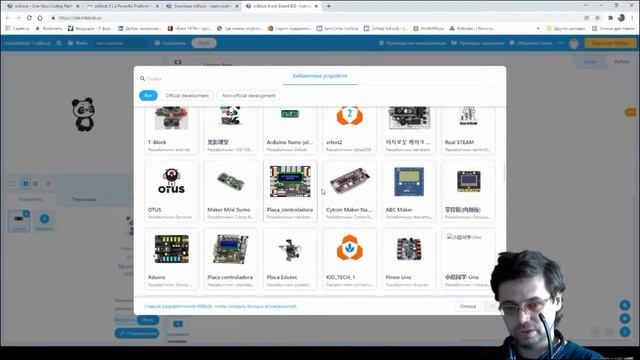Select the ABC Maker device card
Viewport: 640px width, 360px height.
coord(409,191)
